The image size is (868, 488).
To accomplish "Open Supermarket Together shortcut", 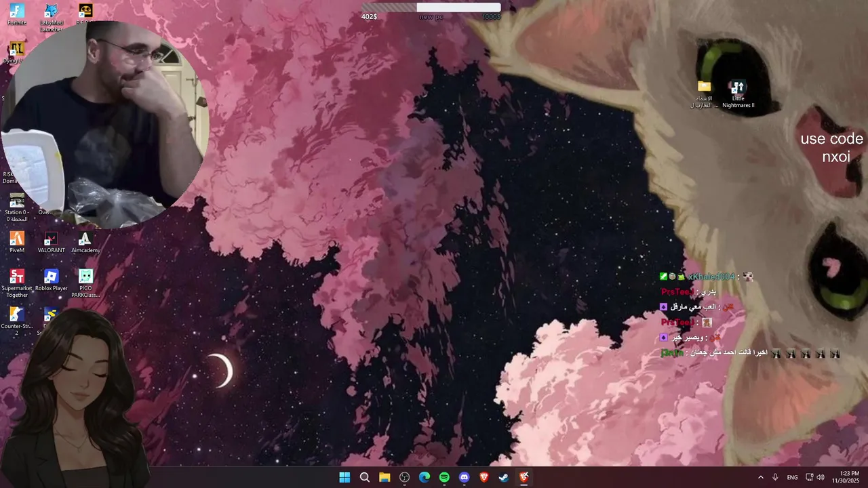I will (x=17, y=283).
